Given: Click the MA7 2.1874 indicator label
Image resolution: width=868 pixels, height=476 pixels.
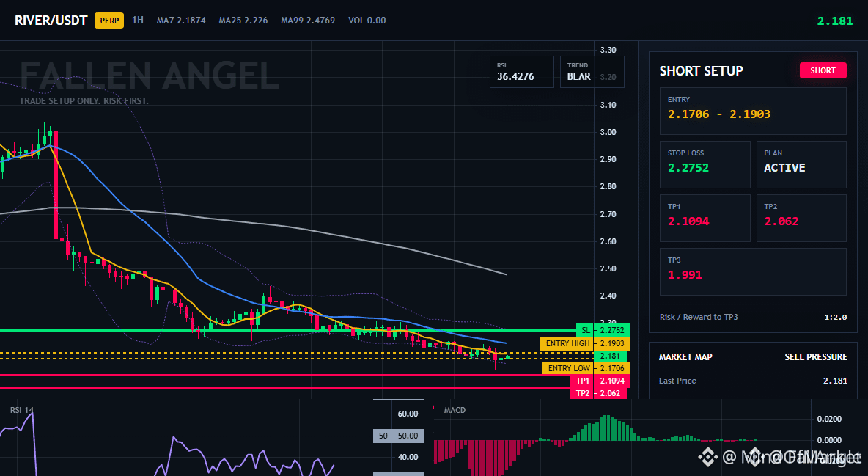Looking at the screenshot, I should [x=181, y=21].
